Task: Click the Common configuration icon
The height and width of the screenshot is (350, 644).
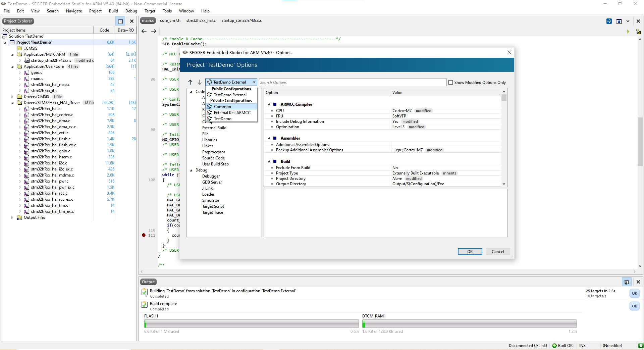Action: tap(210, 107)
